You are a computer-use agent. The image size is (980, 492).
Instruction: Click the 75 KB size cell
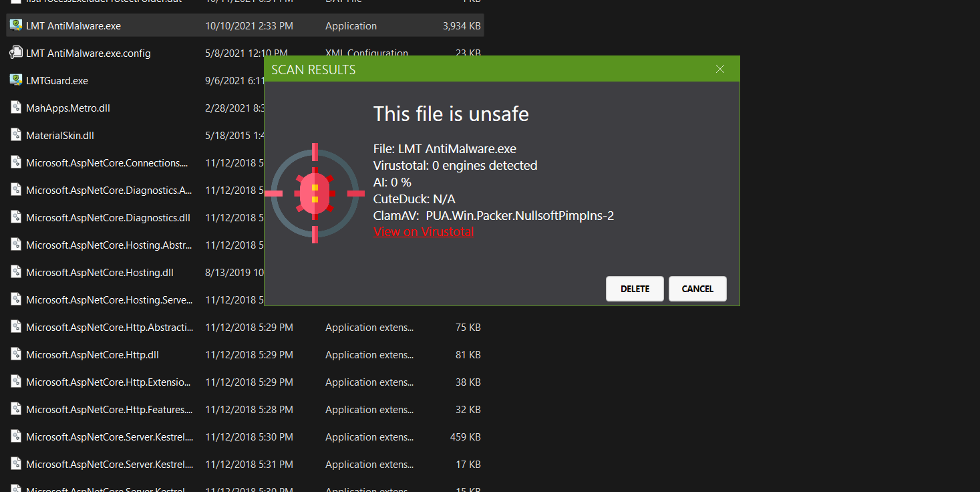[x=468, y=328]
